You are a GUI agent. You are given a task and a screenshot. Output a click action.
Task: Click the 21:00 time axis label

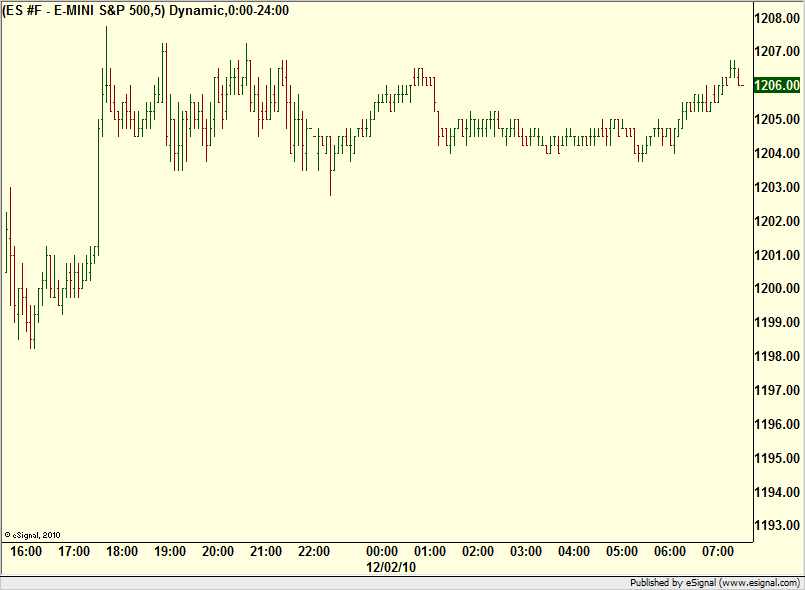tap(266, 551)
